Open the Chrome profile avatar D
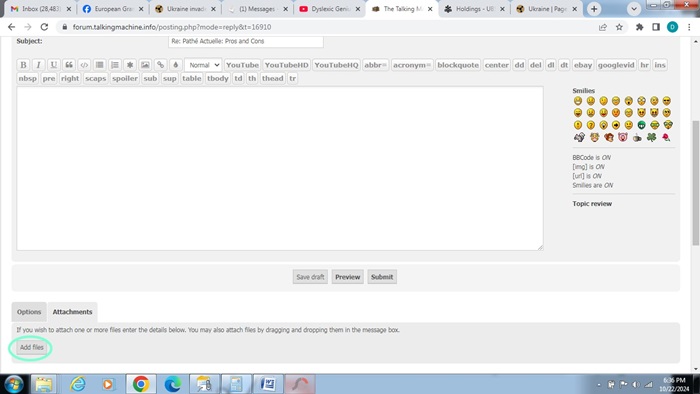700x394 pixels. [x=672, y=27]
